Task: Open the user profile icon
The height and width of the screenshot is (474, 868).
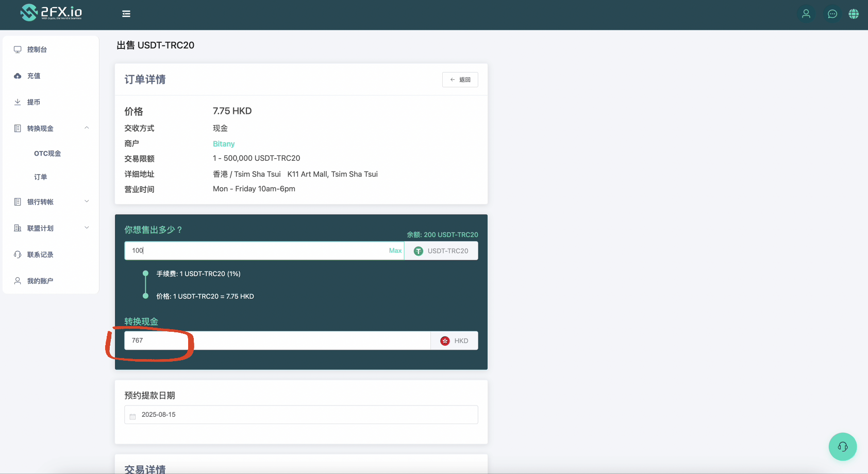Action: (x=806, y=14)
